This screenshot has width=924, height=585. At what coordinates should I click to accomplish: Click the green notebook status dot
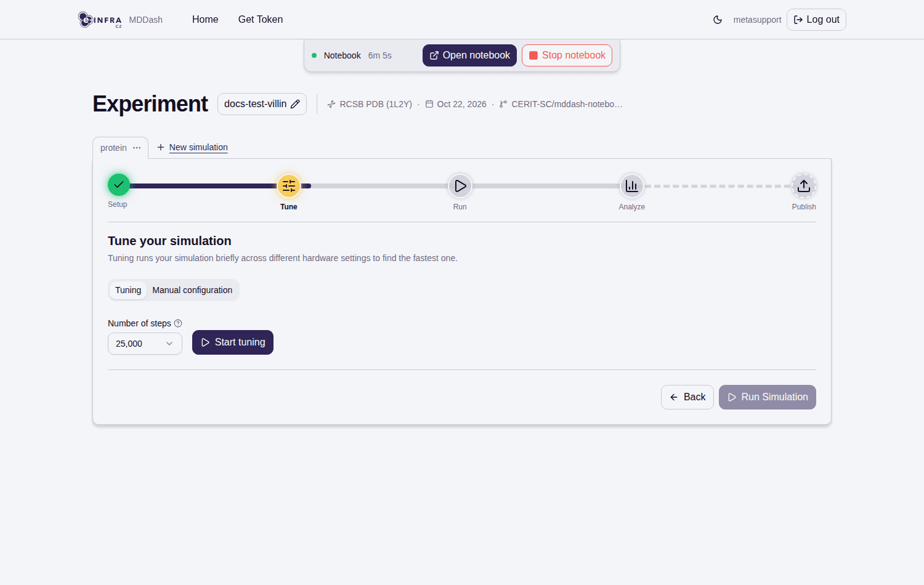(314, 55)
